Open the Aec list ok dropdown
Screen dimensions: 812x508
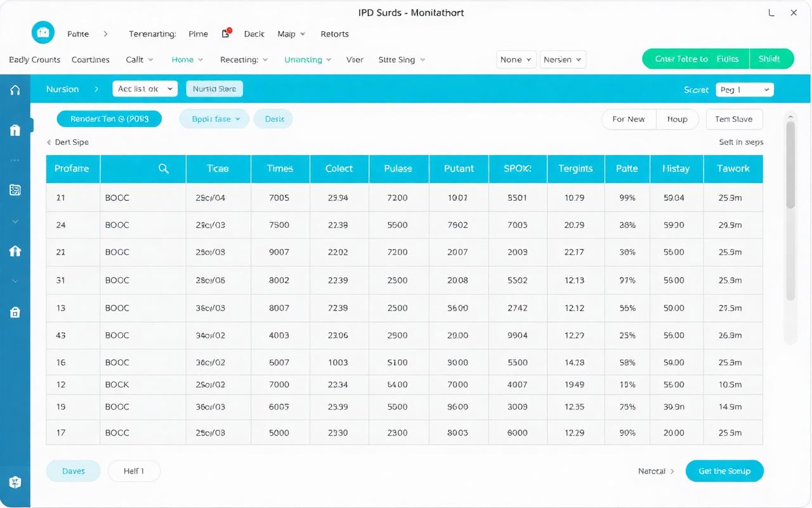click(145, 89)
